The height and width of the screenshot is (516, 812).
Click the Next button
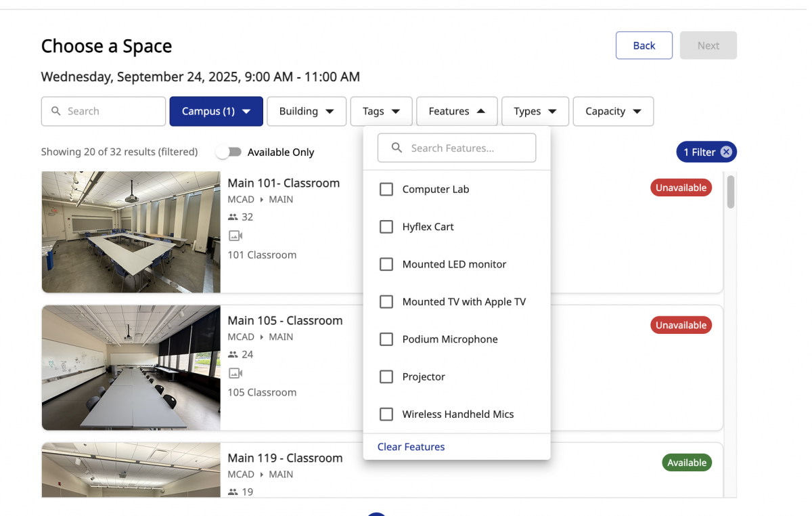tap(708, 45)
